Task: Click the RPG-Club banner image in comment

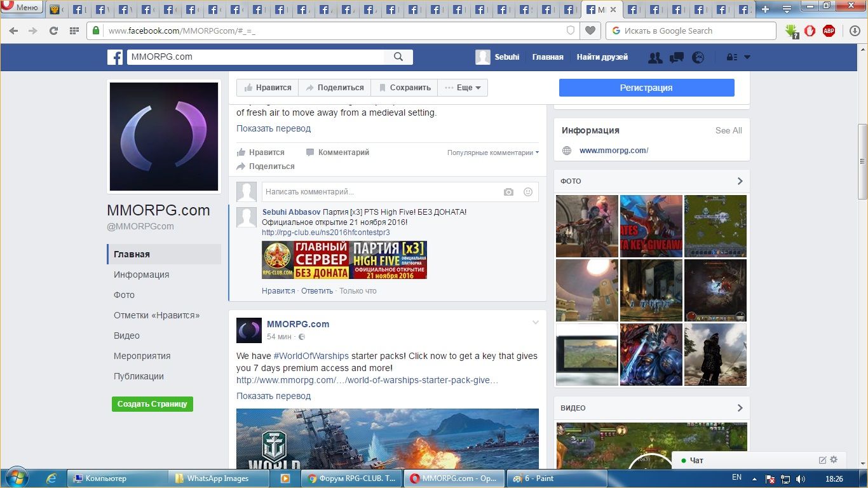Action: (x=344, y=260)
